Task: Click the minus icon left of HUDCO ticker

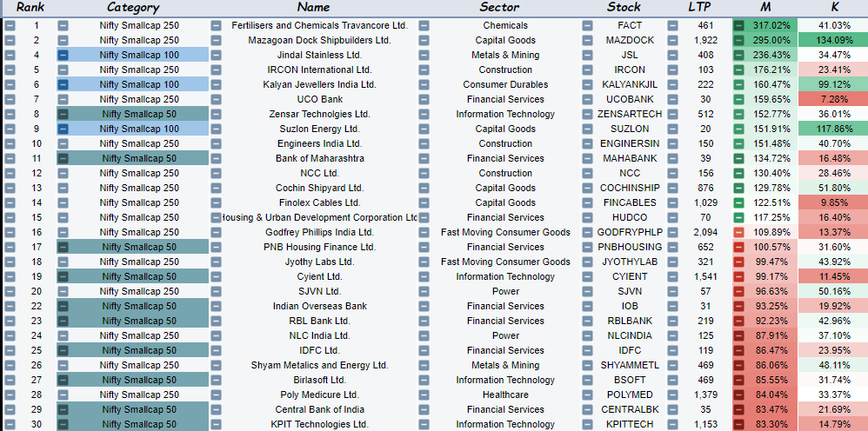Action: [587, 217]
